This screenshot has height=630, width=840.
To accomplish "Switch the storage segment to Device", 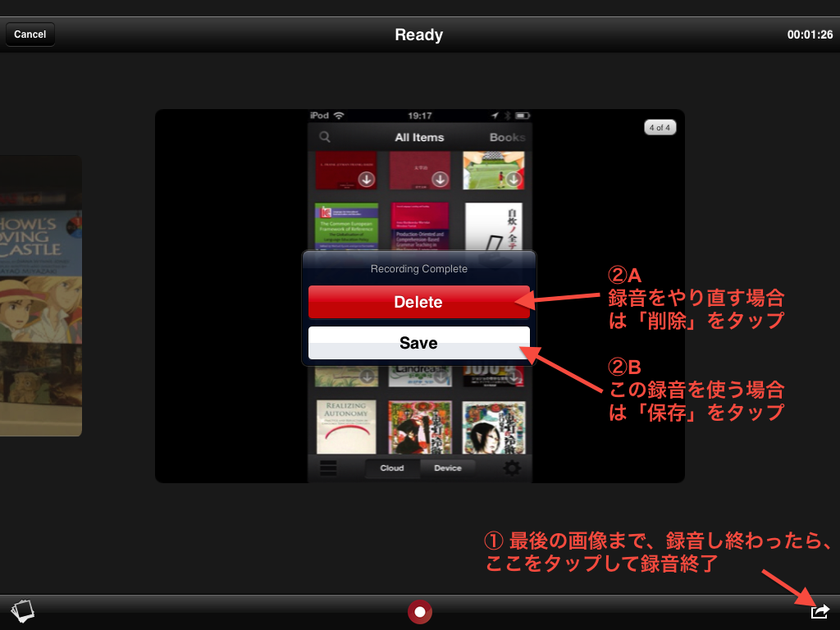I will click(x=448, y=468).
